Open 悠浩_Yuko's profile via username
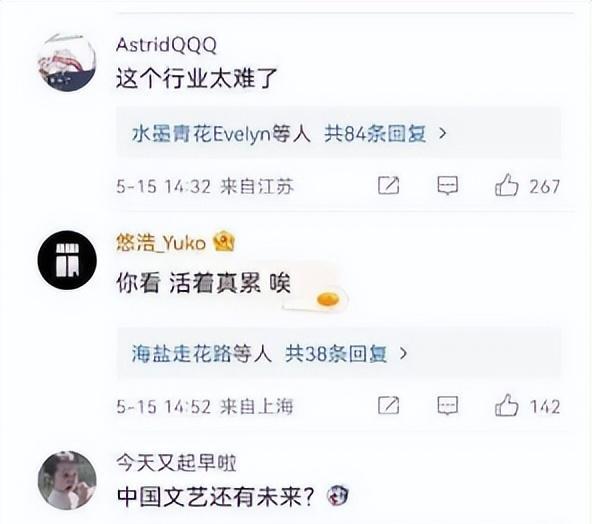 pos(161,242)
